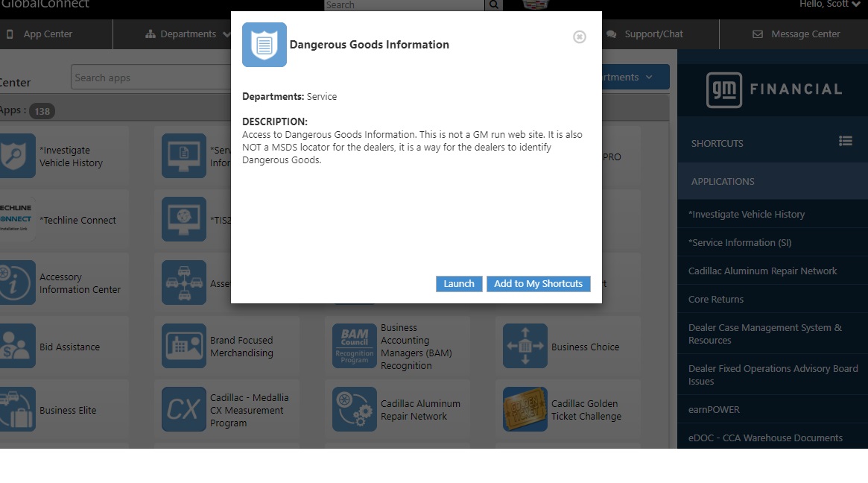This screenshot has height=483, width=868.
Task: Click the Business Elite app label
Action: pyautogui.click(x=68, y=411)
